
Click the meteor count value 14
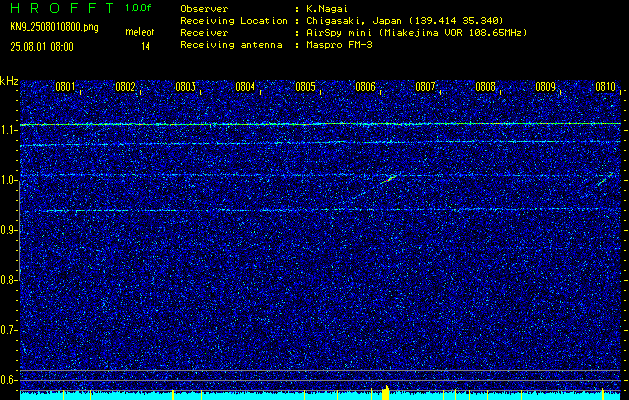145,47
